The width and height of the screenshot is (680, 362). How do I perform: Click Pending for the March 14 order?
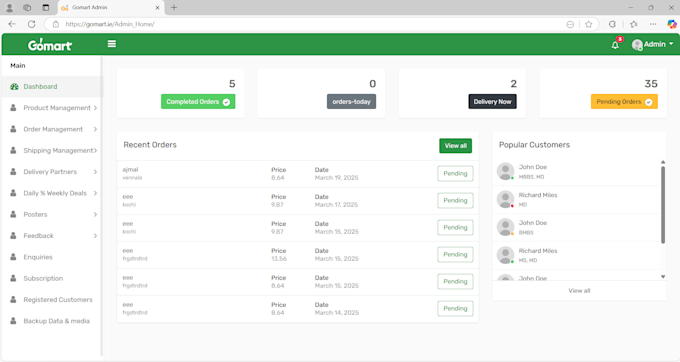pos(455,308)
